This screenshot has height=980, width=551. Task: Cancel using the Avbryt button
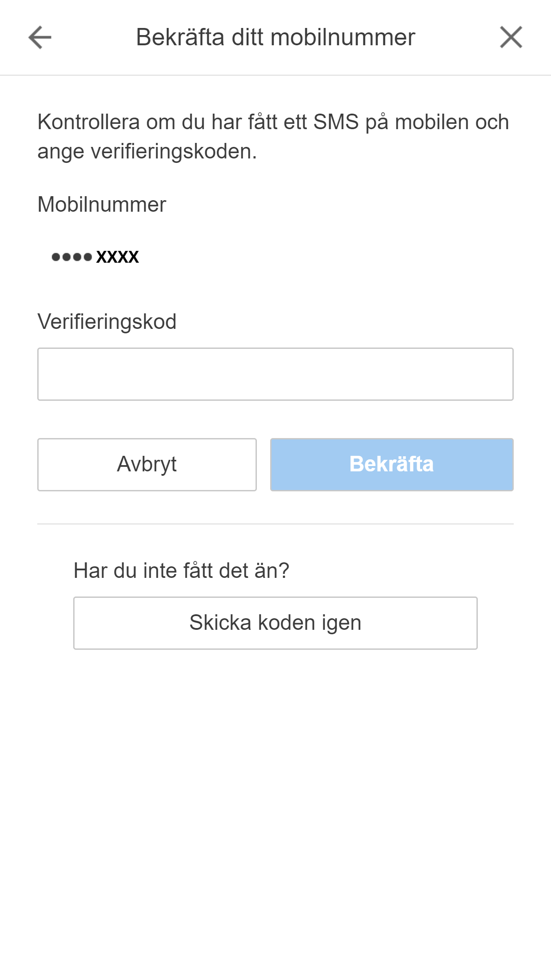[147, 464]
